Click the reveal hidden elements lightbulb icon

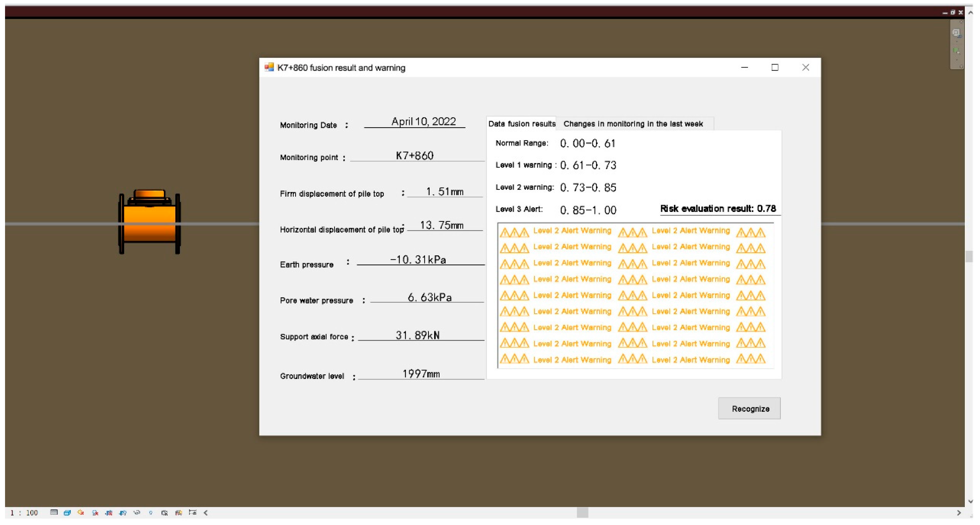pos(151,512)
